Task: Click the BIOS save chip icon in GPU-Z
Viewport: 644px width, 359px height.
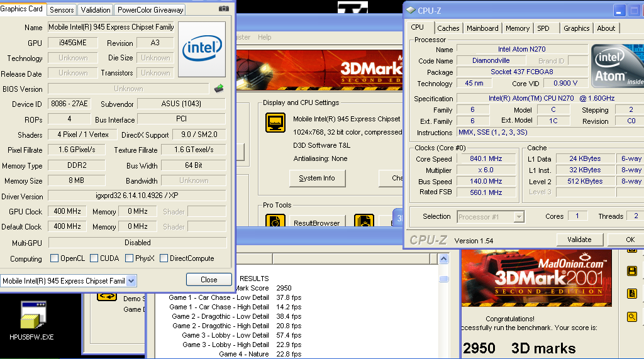Action: click(219, 88)
